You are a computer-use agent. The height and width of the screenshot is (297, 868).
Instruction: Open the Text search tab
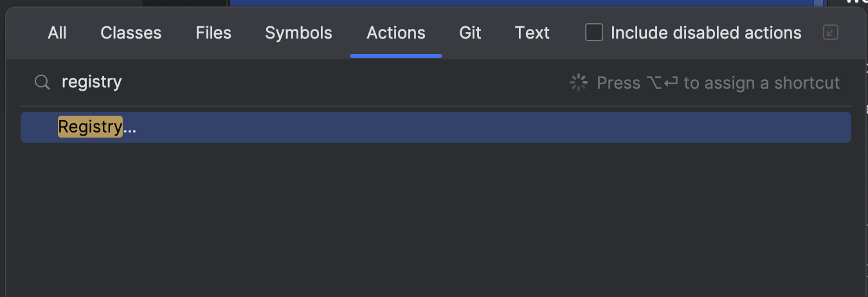(532, 33)
